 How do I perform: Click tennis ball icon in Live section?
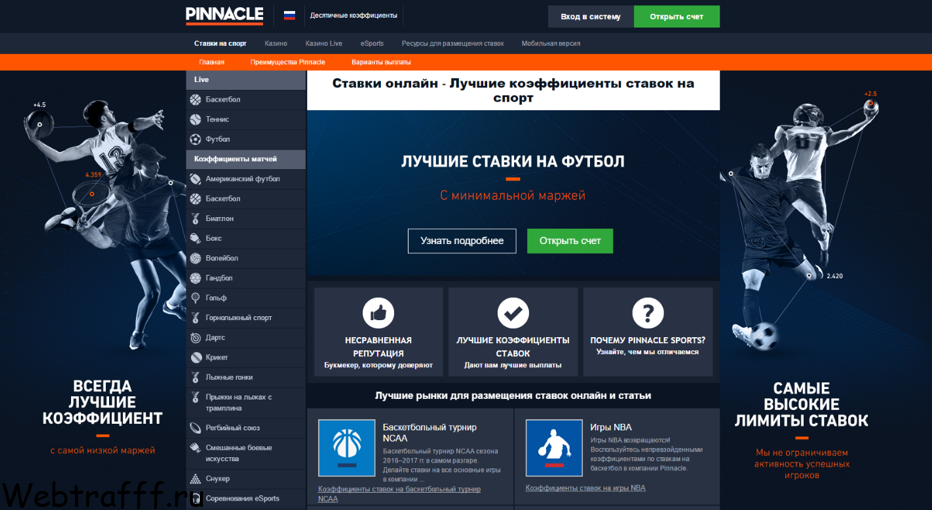(x=196, y=119)
